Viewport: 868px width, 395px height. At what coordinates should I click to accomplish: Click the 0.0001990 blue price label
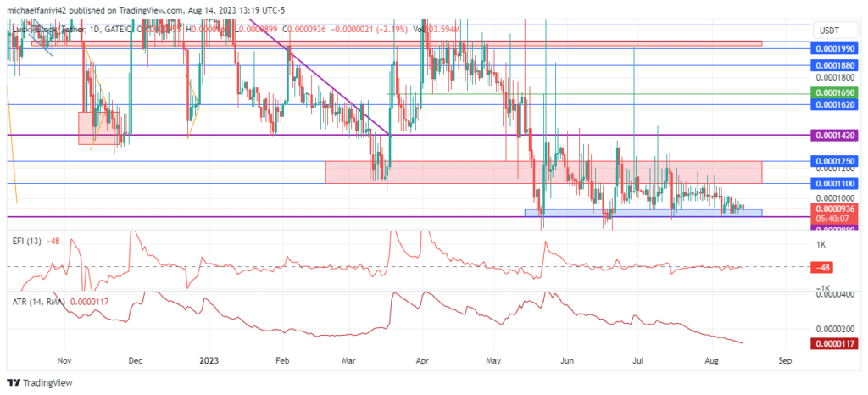835,48
